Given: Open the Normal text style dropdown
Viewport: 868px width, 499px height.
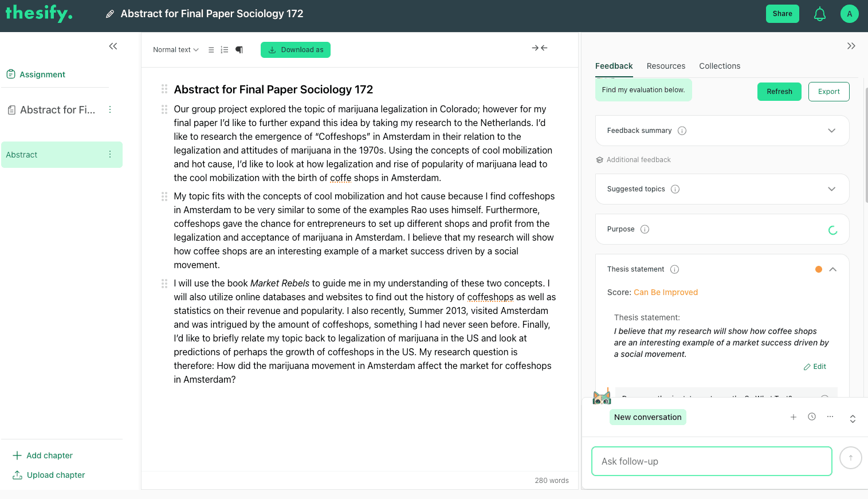Looking at the screenshot, I should [175, 50].
